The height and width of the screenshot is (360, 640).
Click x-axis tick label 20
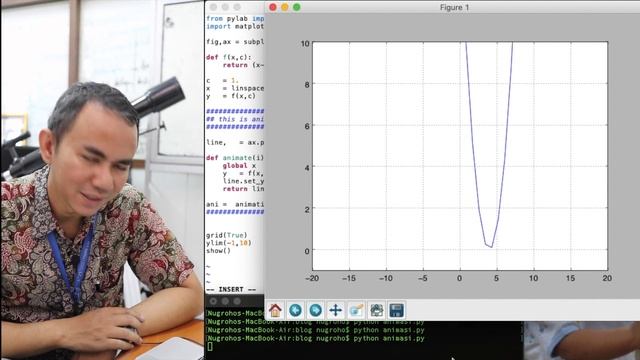pos(607,278)
